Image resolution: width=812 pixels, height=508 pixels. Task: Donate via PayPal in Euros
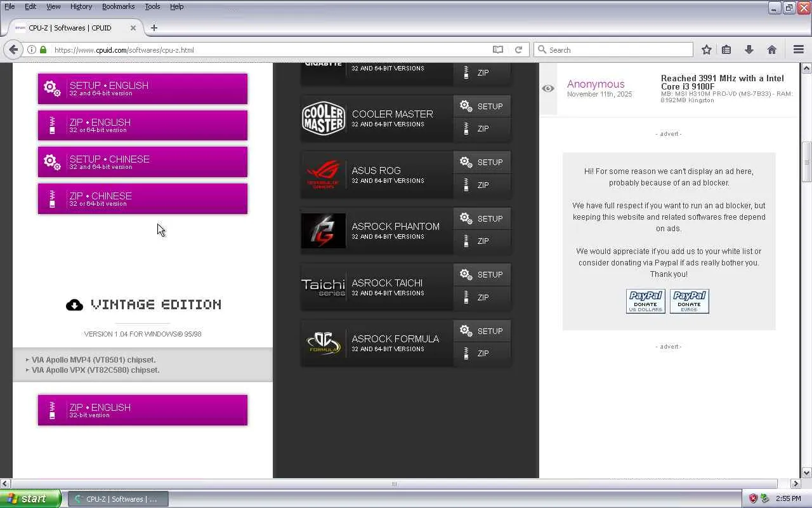tap(690, 301)
